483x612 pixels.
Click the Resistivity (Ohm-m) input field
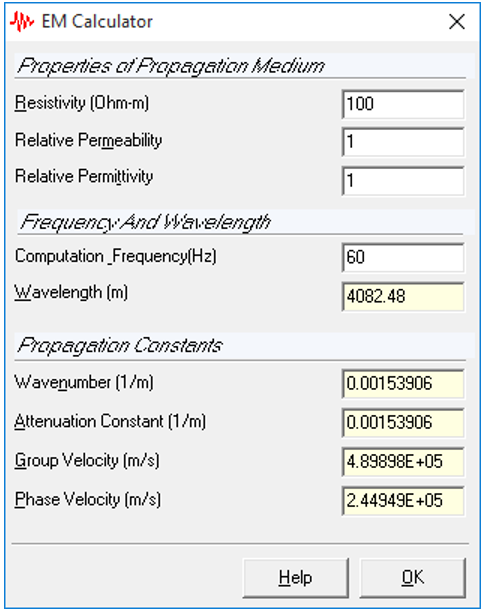[x=403, y=104]
